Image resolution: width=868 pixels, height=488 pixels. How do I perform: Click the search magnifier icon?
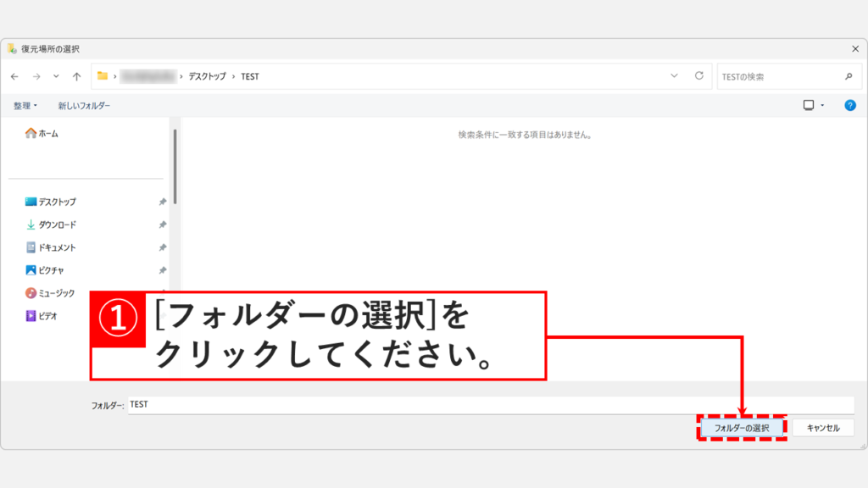(849, 76)
